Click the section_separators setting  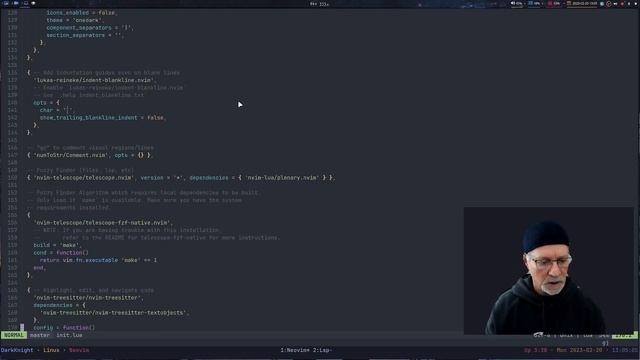pyautogui.click(x=84, y=35)
